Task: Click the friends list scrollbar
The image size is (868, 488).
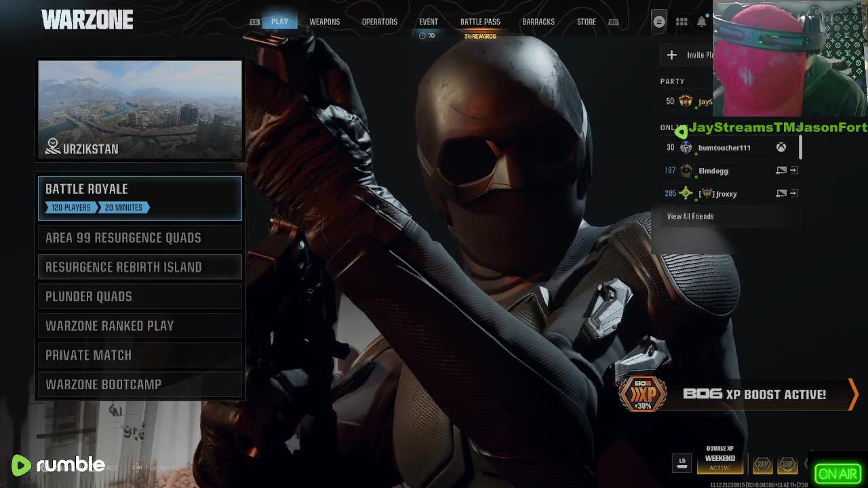Action: point(801,146)
